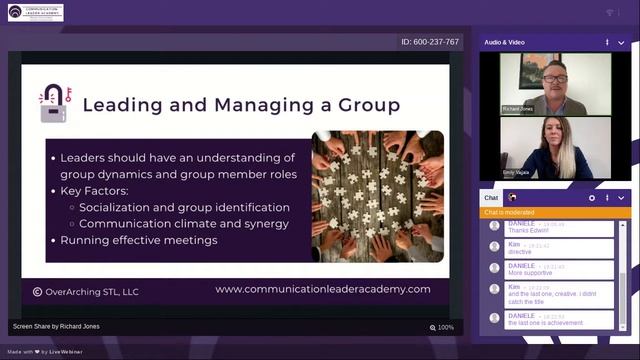The height and width of the screenshot is (360, 640).
Task: Click avatar beside 'the last one is achievement'
Action: click(494, 318)
